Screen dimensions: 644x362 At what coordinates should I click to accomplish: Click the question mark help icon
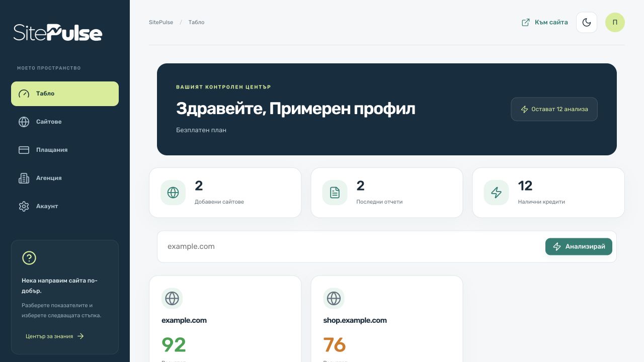(29, 258)
